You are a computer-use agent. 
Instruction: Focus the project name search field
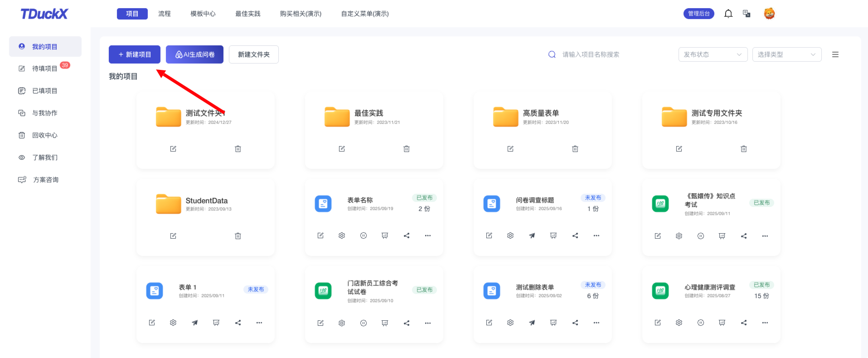(612, 54)
